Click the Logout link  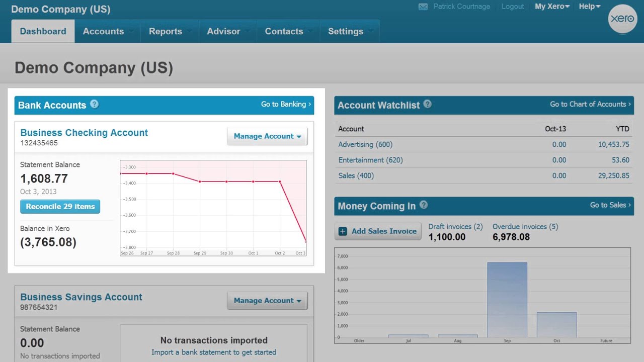point(513,7)
